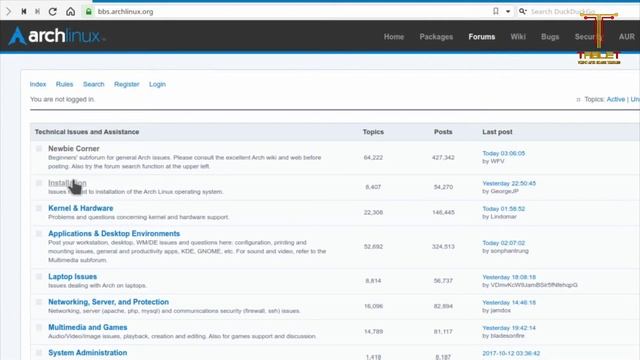Image resolution: width=640 pixels, height=360 pixels.
Task: Open last post Yesterday 18:08:18
Action: tap(509, 278)
